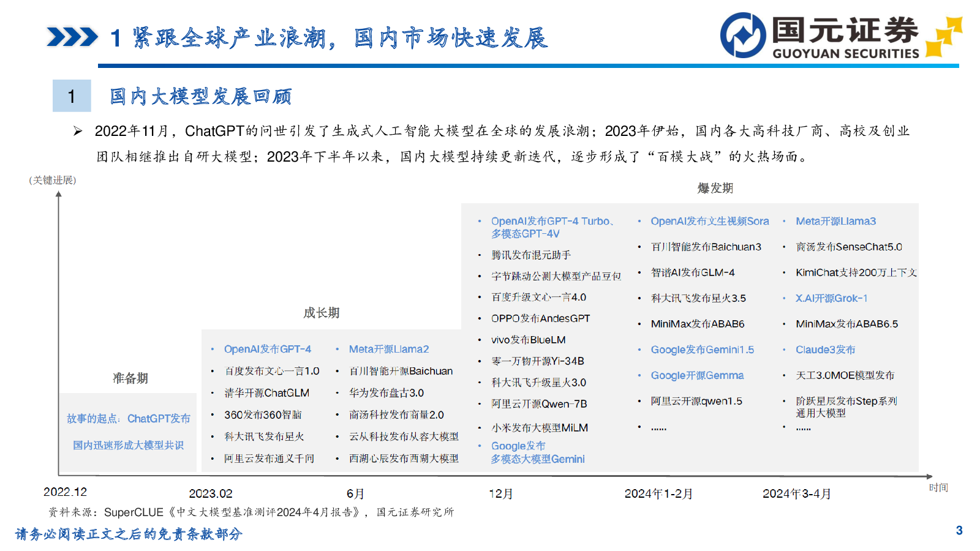
Task: Select Claude3发布 entry
Action: coord(826,350)
